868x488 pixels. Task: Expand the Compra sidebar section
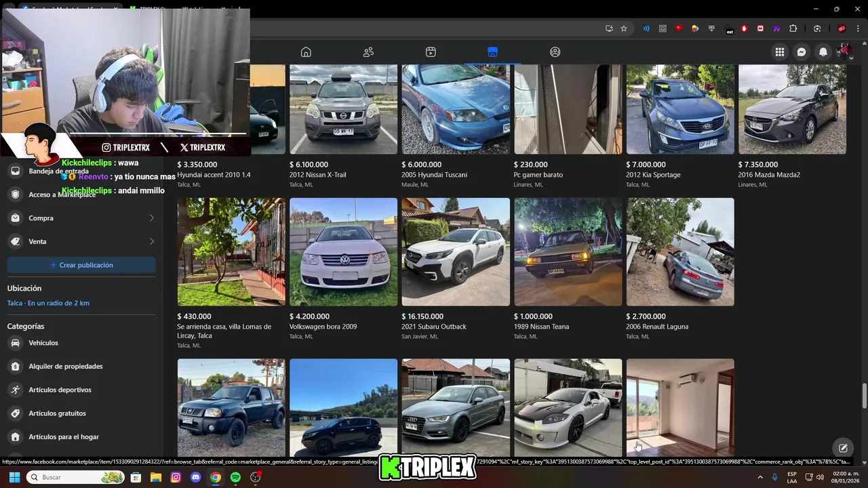(x=81, y=218)
